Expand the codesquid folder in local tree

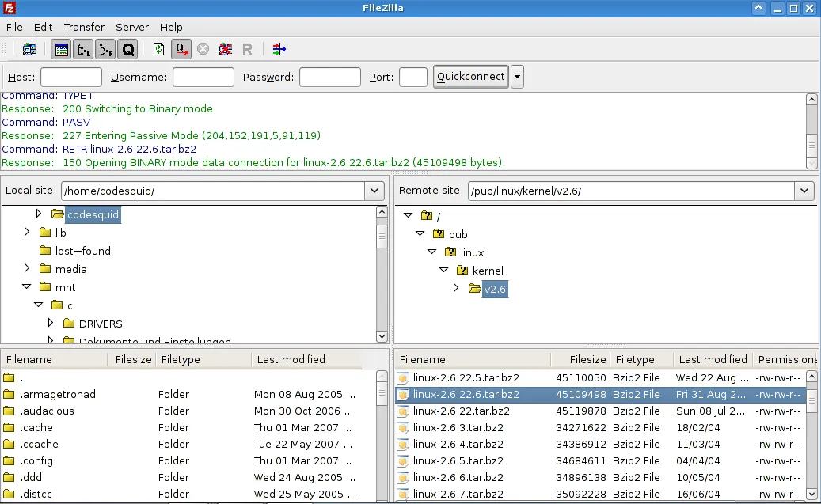pyautogui.click(x=38, y=214)
